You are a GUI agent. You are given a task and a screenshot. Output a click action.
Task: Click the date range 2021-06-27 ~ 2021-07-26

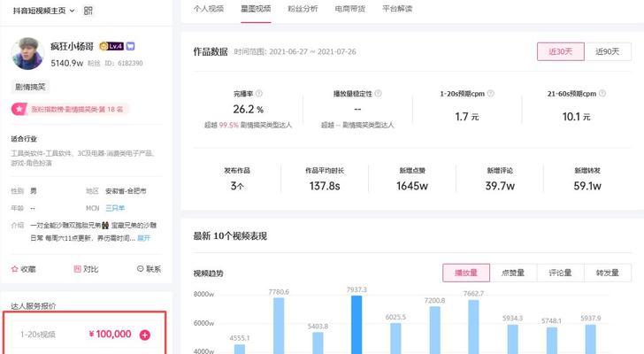click(312, 51)
